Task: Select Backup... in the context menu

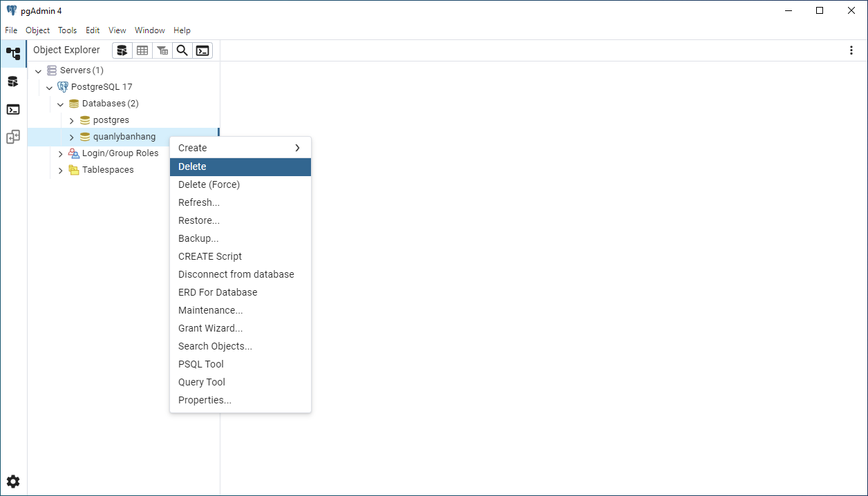Action: (198, 238)
